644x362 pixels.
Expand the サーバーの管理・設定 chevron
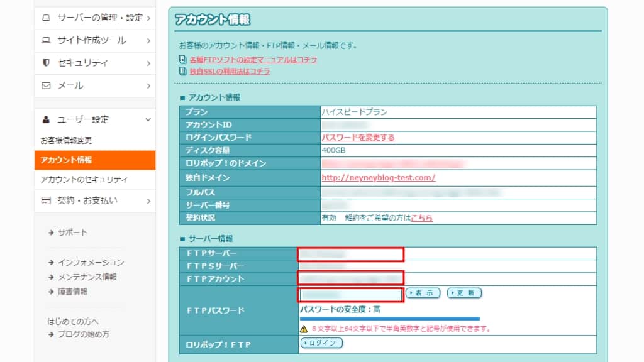(x=148, y=18)
